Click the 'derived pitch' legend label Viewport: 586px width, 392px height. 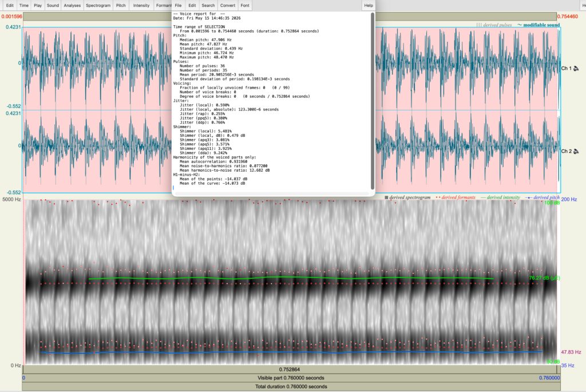point(546,197)
